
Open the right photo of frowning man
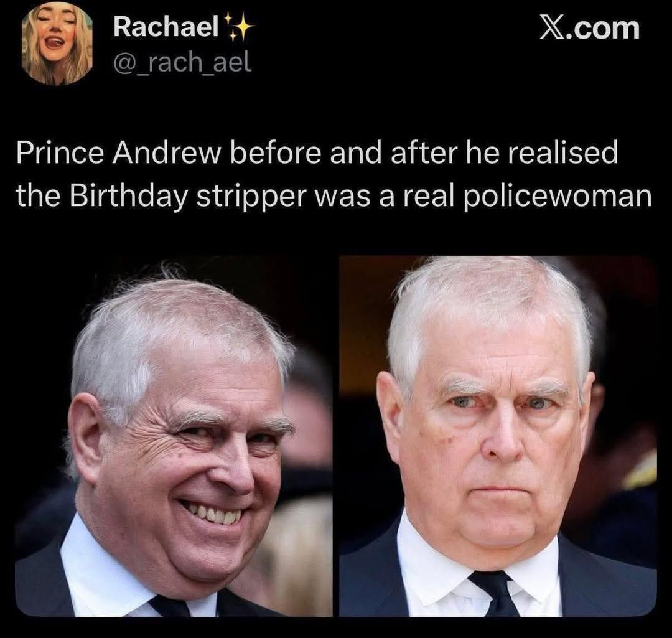pos(498,436)
